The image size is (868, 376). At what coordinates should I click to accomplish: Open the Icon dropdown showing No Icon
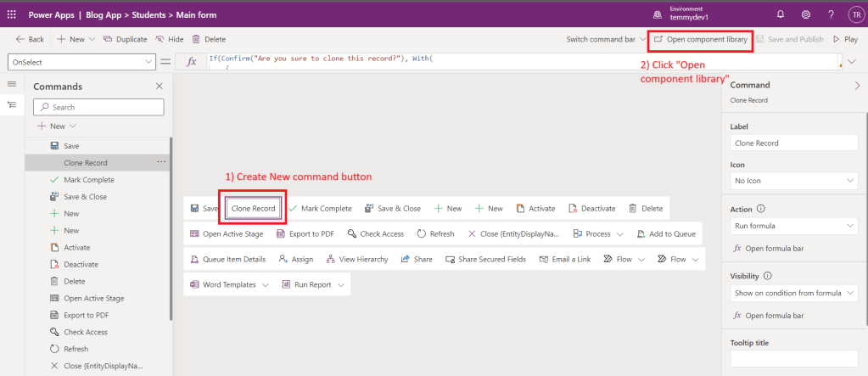click(x=794, y=181)
